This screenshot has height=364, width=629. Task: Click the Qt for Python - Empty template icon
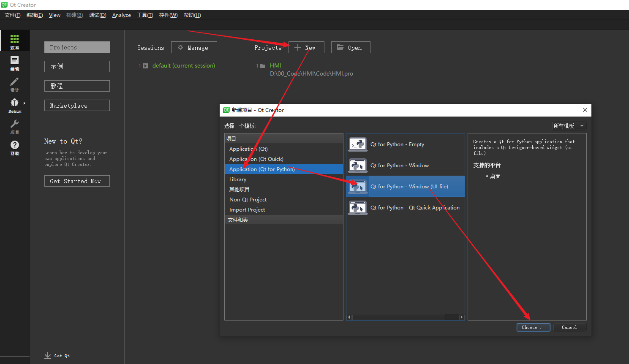point(357,144)
